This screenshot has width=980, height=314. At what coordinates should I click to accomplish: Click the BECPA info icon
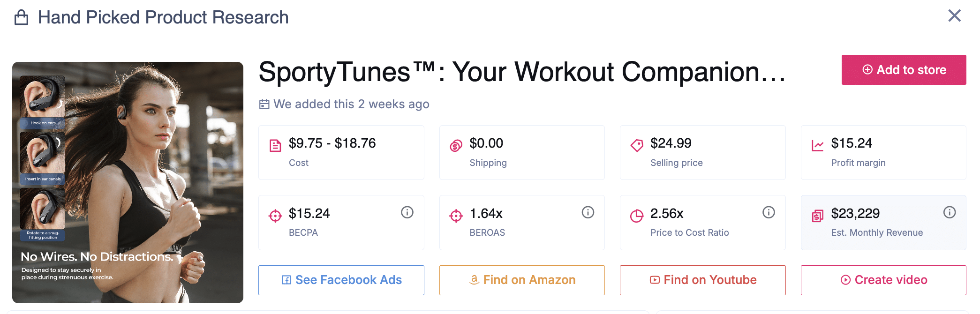407,212
